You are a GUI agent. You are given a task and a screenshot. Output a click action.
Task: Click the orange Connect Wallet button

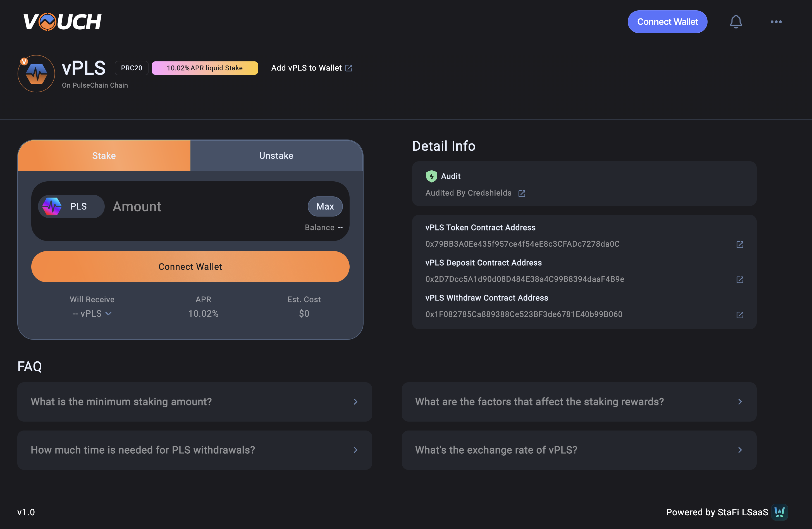pyautogui.click(x=190, y=266)
